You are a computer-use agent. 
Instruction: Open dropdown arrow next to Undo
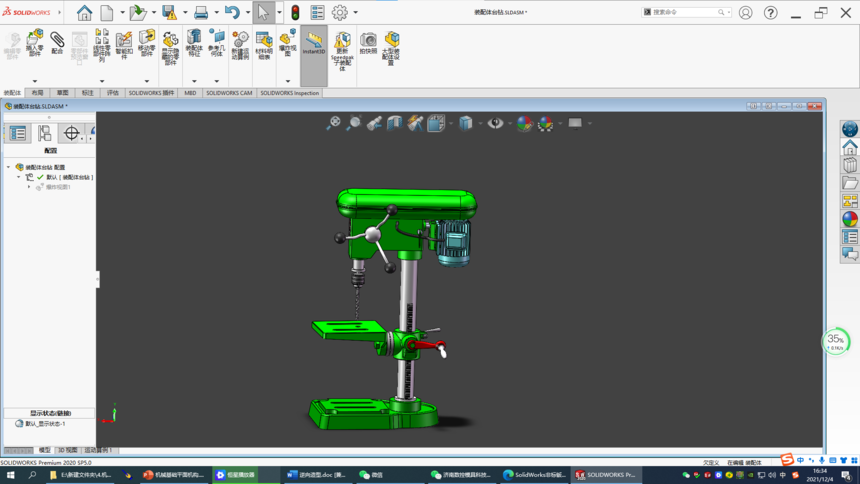coord(248,13)
